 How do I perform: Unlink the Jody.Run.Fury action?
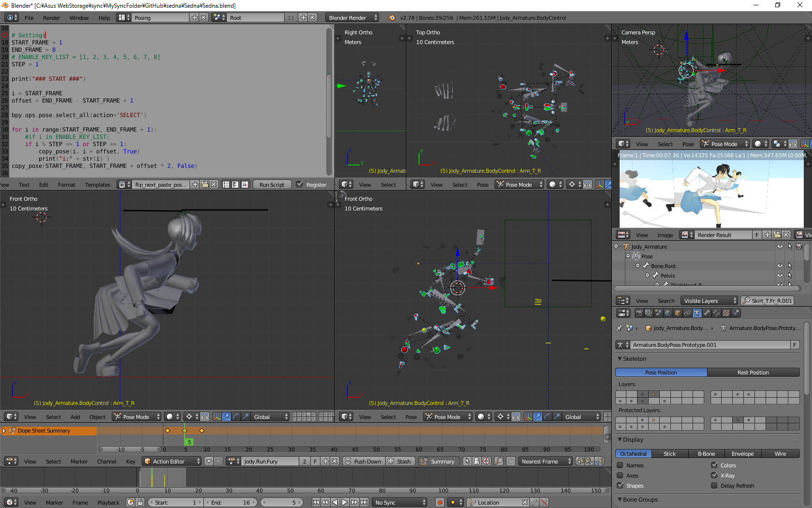335,461
